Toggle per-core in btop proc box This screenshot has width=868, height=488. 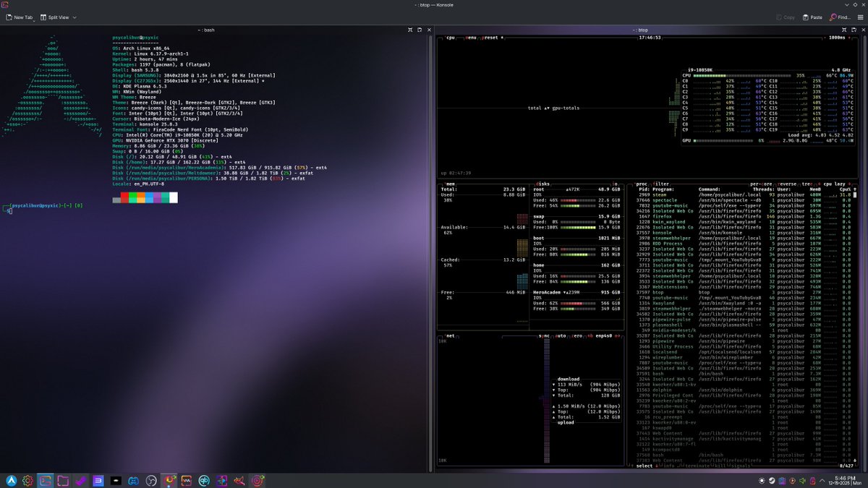click(x=761, y=184)
